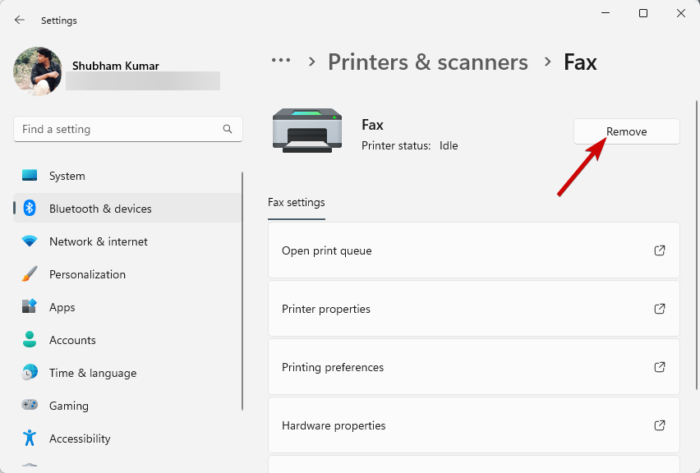Open Network & internet settings
The width and height of the screenshot is (700, 473).
point(98,242)
